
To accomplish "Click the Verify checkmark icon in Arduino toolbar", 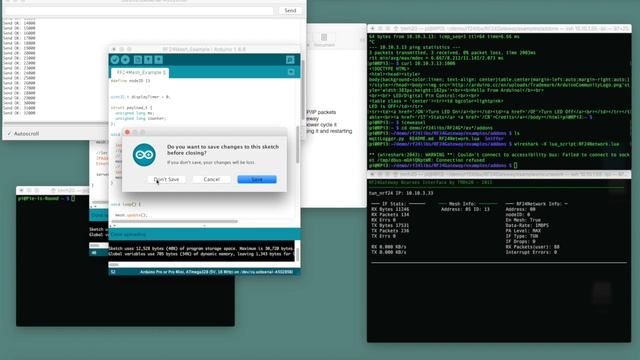I will (115, 60).
